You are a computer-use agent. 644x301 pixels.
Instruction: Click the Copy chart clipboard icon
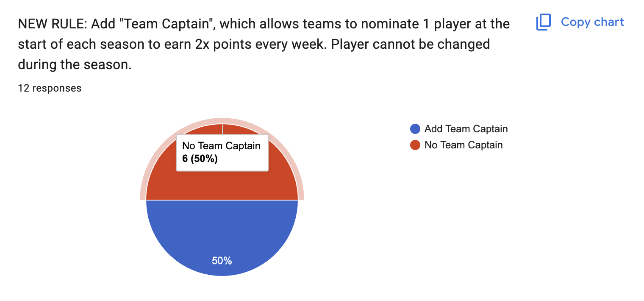click(x=543, y=22)
